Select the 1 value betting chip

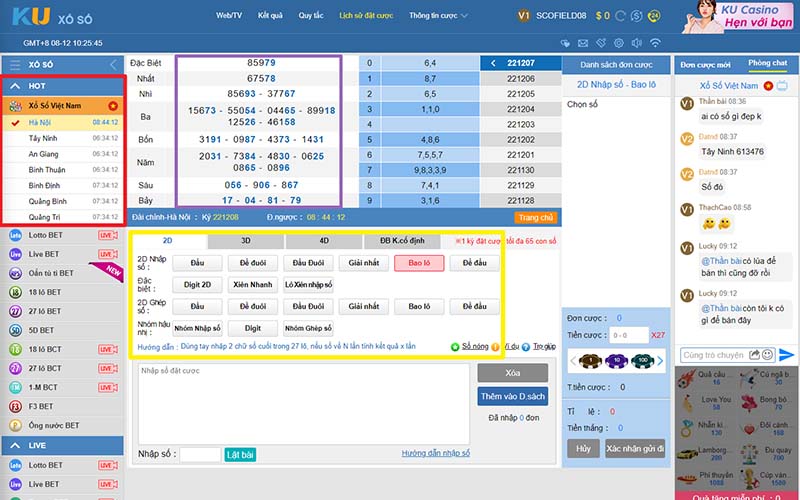click(590, 361)
